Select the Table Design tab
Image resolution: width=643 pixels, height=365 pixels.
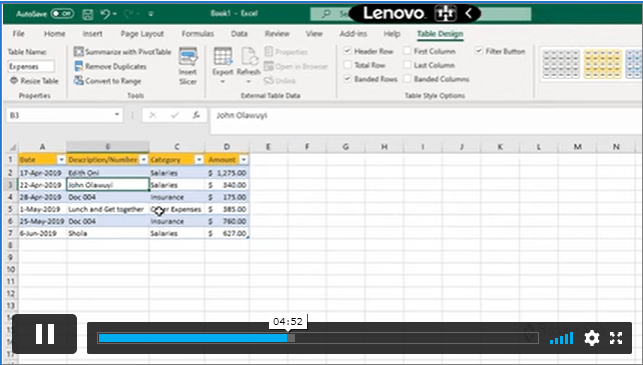[x=440, y=34]
